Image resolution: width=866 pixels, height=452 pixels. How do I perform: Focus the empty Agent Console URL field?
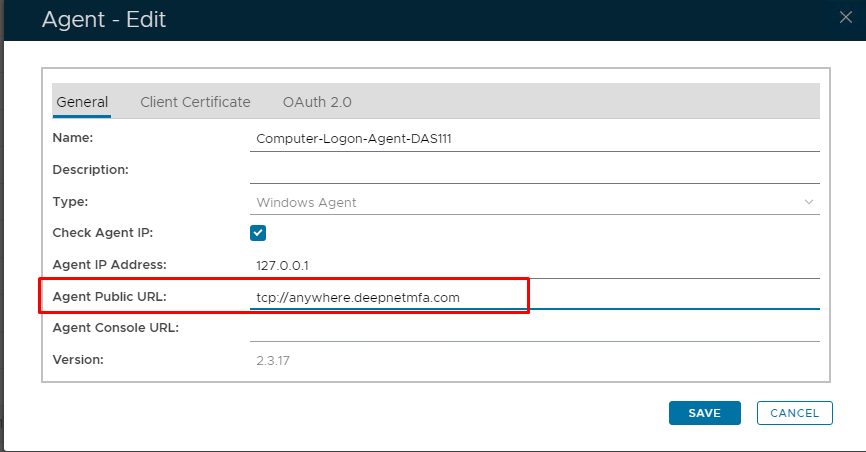click(x=535, y=329)
